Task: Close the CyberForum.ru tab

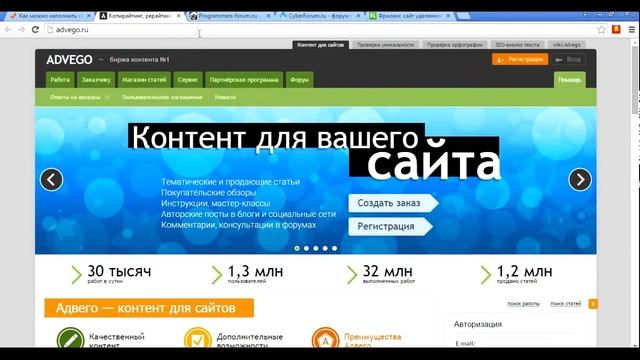Action: click(358, 16)
